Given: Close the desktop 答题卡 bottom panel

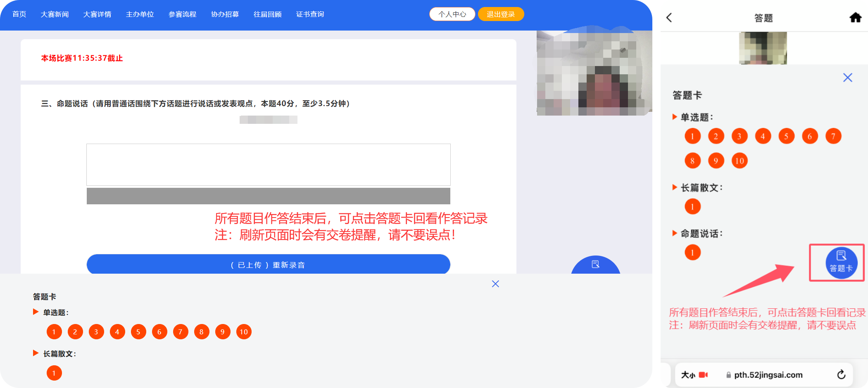Looking at the screenshot, I should click(x=495, y=284).
